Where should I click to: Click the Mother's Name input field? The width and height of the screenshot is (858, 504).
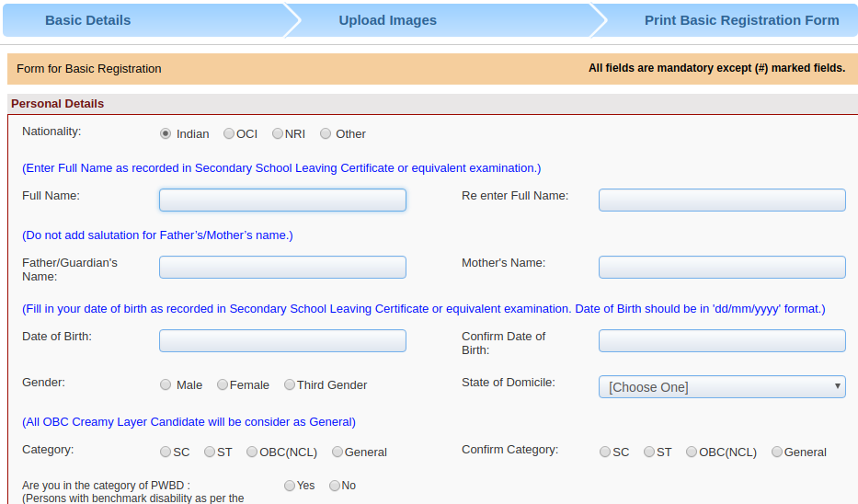(722, 268)
